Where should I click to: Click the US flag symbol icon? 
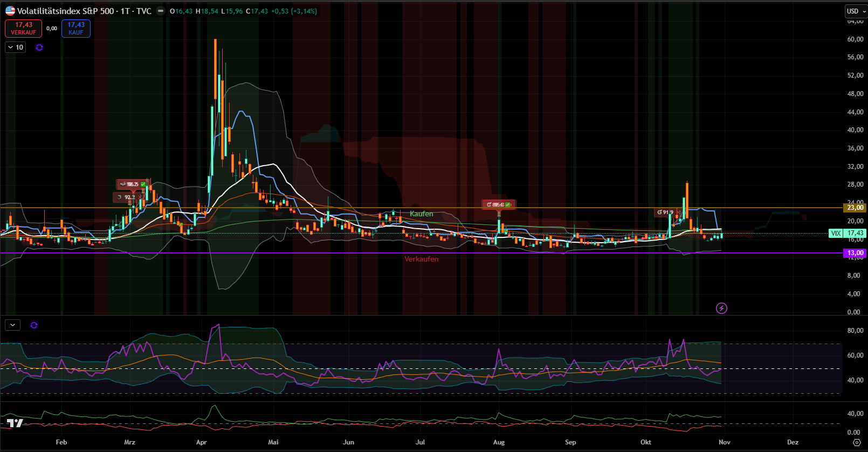tap(10, 11)
